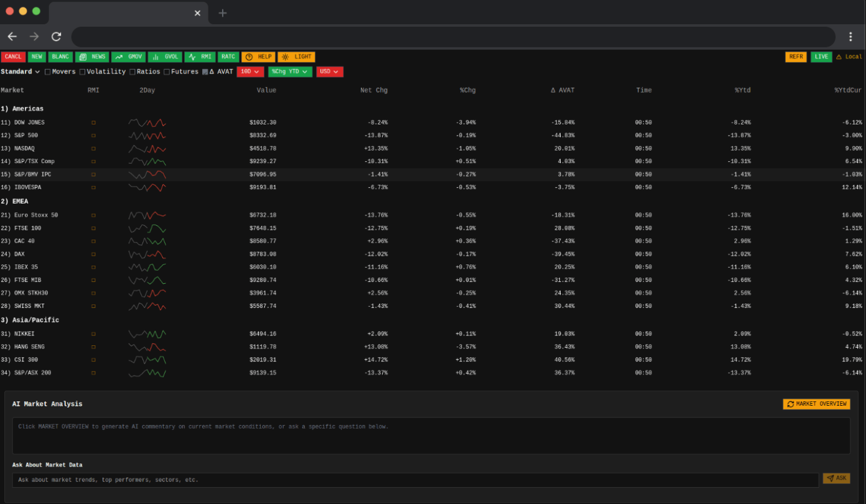Select the CAC 40 row name
The width and height of the screenshot is (866, 504).
[24, 241]
